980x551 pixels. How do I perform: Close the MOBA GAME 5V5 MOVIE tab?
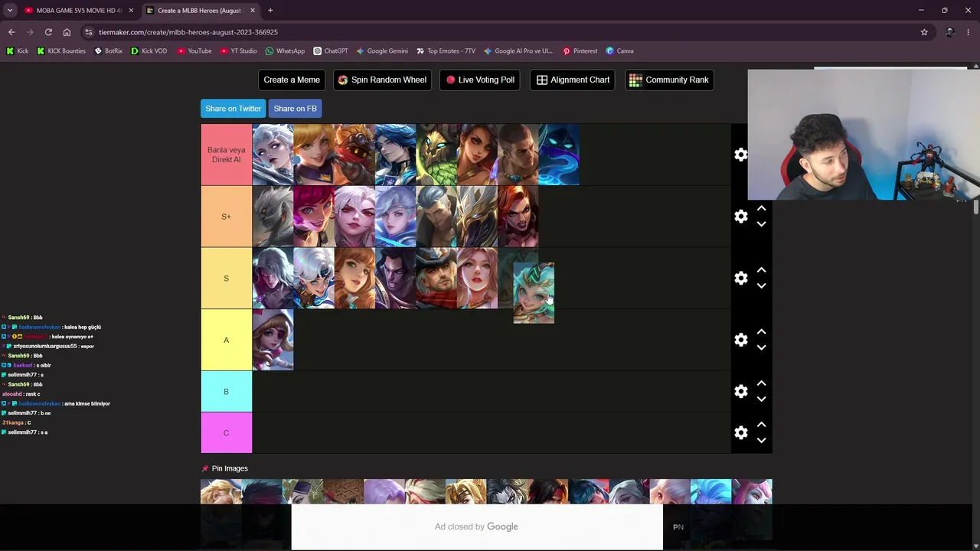pos(131,10)
